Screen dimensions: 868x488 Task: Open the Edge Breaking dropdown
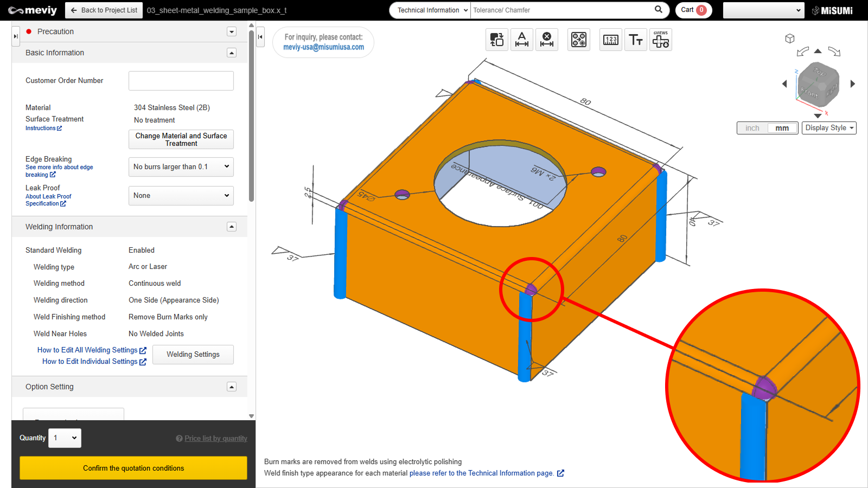[x=181, y=167]
